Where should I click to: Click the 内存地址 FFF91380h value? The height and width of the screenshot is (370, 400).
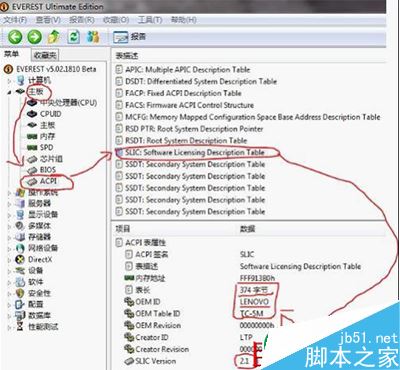tap(258, 278)
